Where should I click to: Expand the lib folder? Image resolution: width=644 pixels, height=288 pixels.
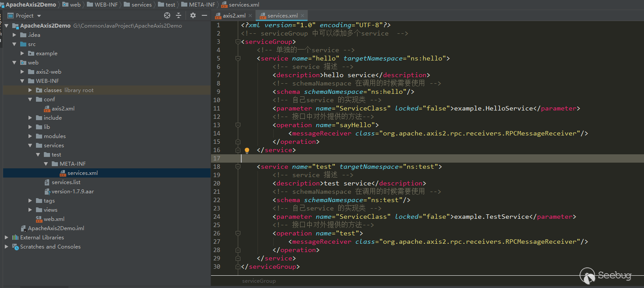coord(30,127)
